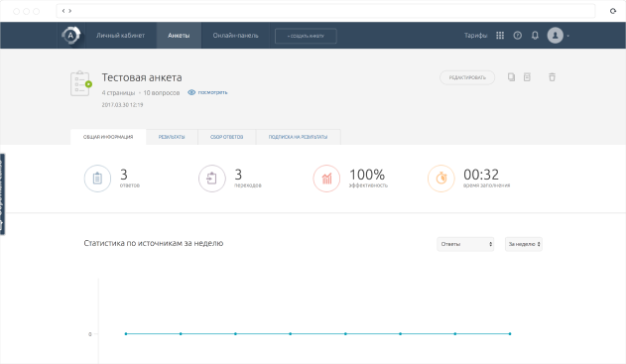Open the 'За неделю' period dropdown
Viewport: 626px width, 364px height.
click(524, 244)
